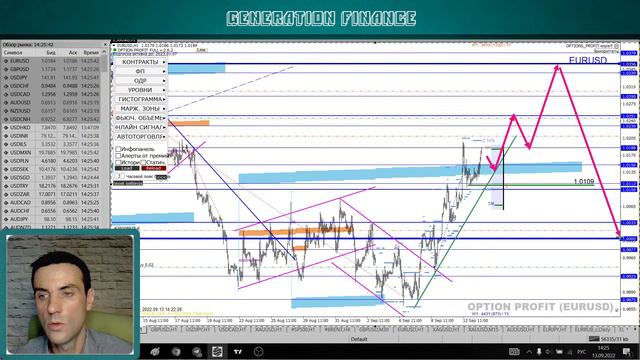
Task: Toggle the Статич. checkbox
Action: point(143,162)
